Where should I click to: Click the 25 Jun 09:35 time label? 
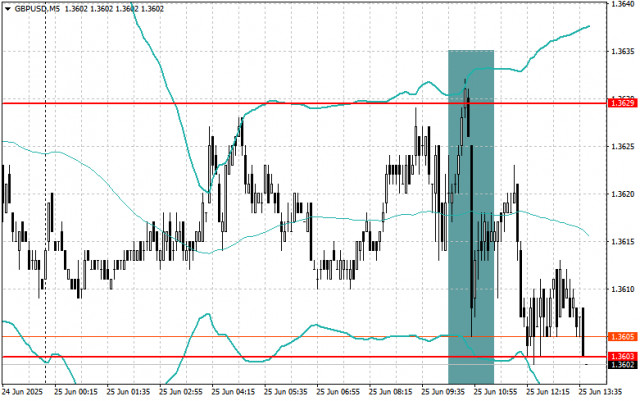(443, 392)
